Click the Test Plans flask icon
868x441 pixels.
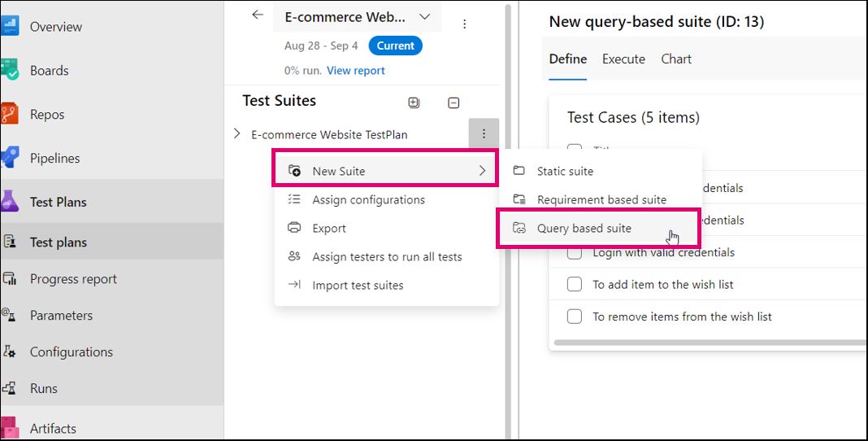[10, 202]
